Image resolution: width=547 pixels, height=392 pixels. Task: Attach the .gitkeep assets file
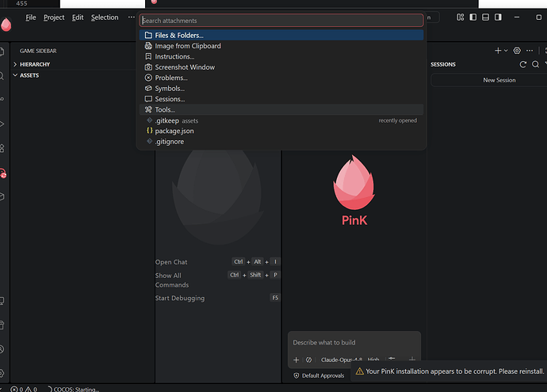[281, 120]
